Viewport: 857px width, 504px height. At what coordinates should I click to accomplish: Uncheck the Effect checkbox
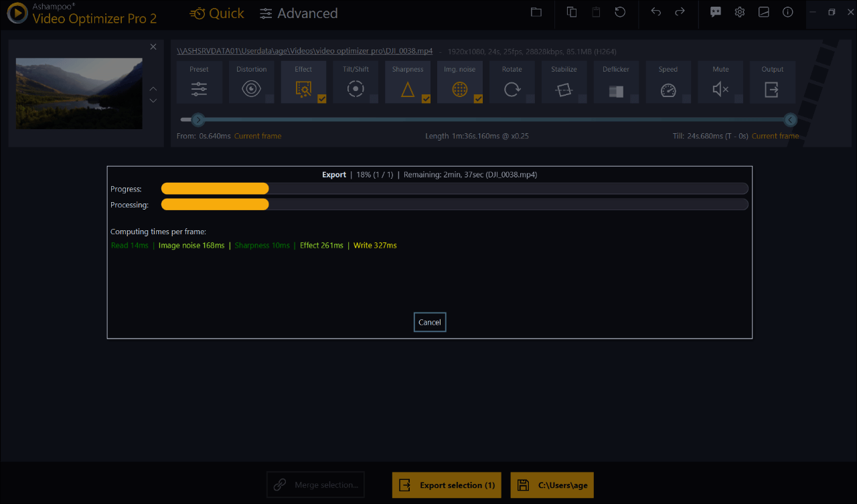321,99
